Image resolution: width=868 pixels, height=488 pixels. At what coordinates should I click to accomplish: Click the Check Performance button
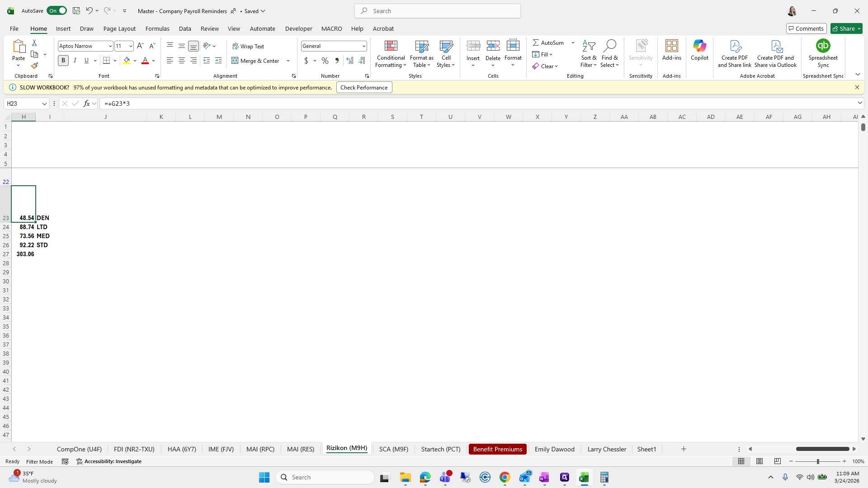point(364,88)
